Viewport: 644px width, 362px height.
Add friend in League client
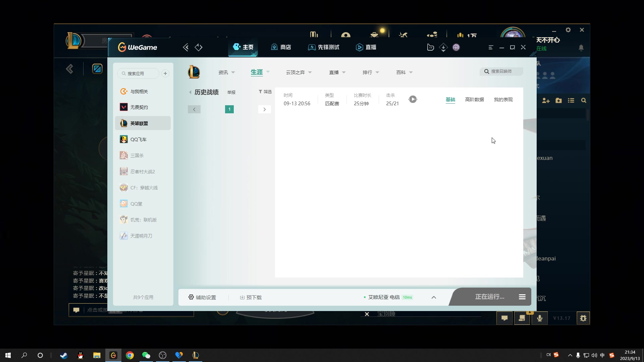click(546, 101)
